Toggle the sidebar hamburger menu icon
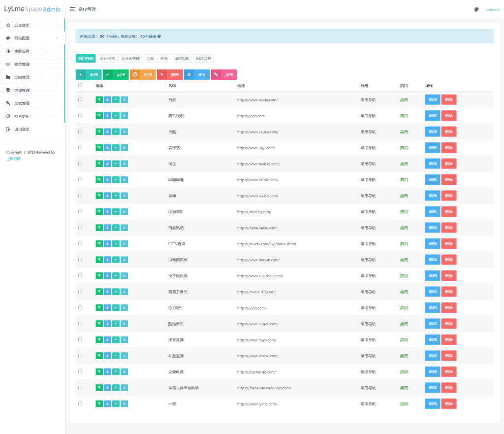504x434 pixels. pos(72,9)
